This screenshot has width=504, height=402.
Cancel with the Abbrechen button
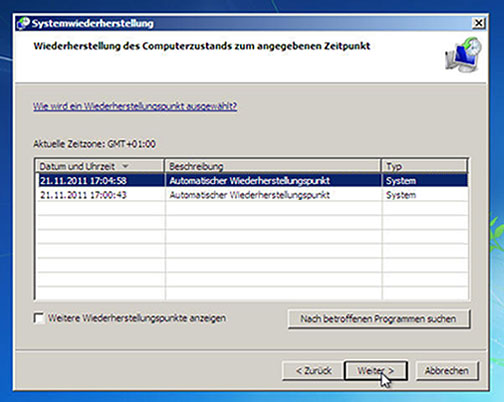447,371
